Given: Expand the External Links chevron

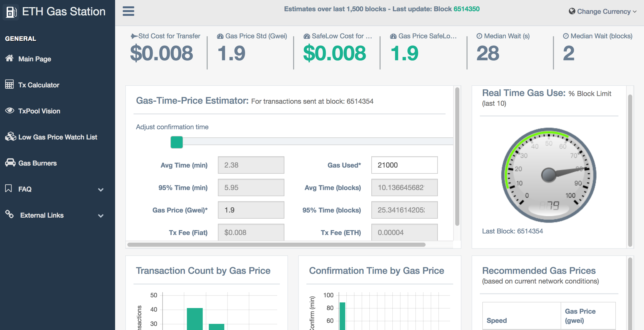Looking at the screenshot, I should click(101, 216).
